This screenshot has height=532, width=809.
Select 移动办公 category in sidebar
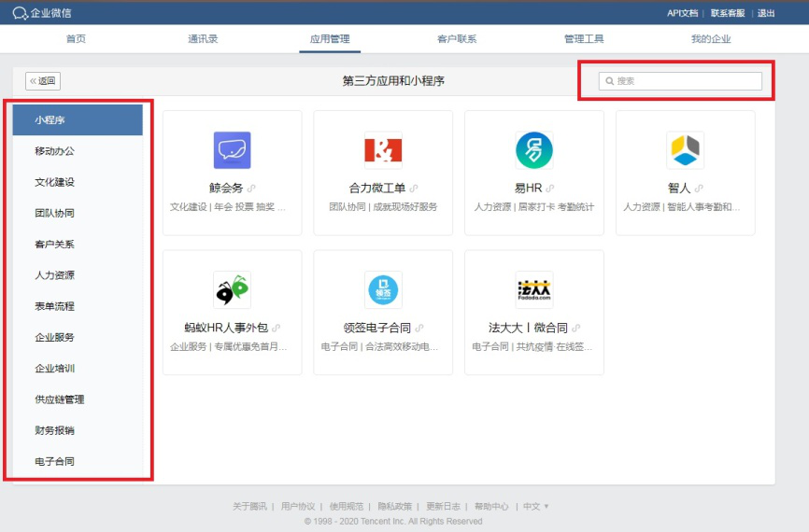click(55, 151)
